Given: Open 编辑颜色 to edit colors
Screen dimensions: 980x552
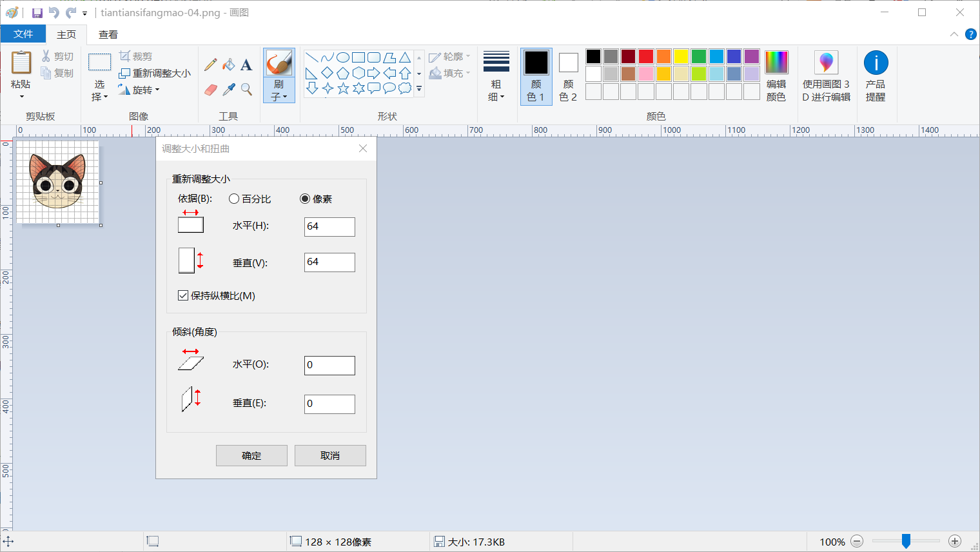Looking at the screenshot, I should point(776,72).
